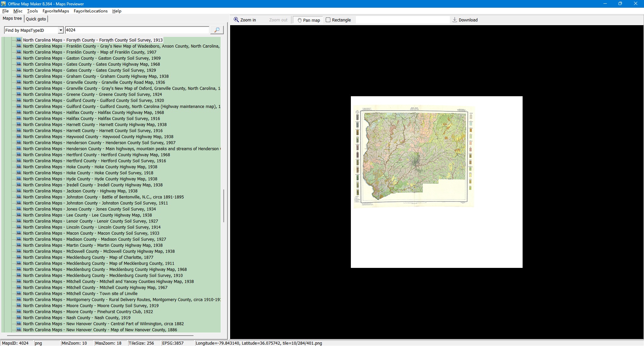The height and width of the screenshot is (346, 644).
Task: Open the Tools menu
Action: click(32, 11)
